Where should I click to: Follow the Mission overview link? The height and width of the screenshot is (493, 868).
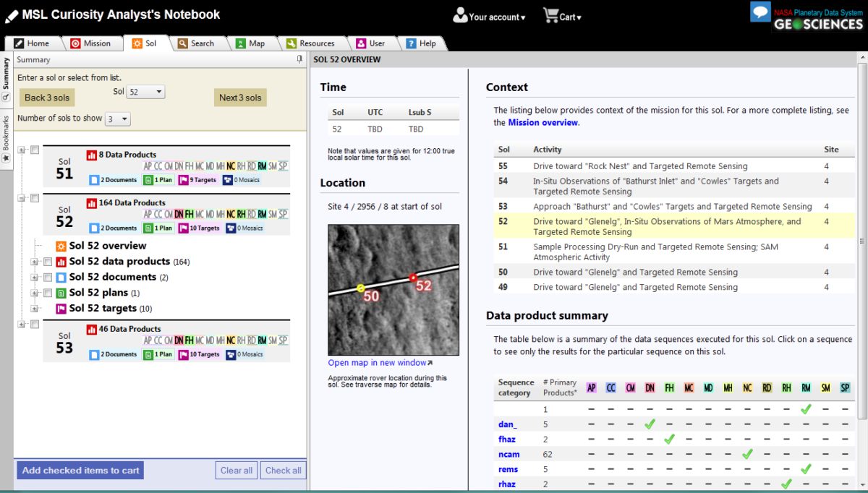click(x=543, y=123)
